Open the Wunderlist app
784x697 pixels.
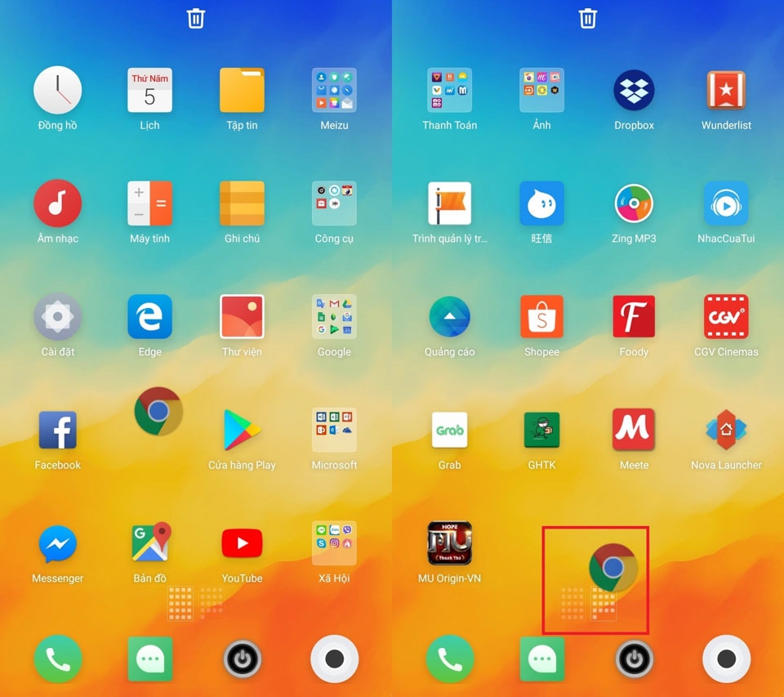tap(726, 90)
